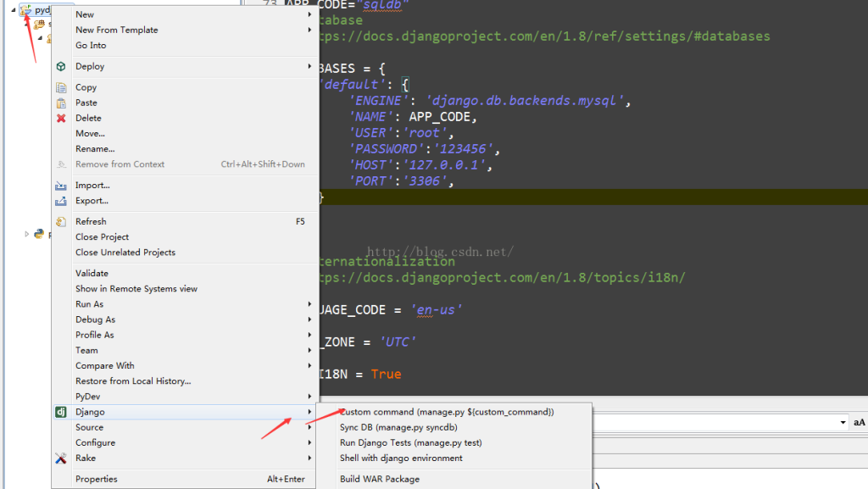Viewport: 868px width, 489px height.
Task: Expand the Configure submenu arrow
Action: [x=309, y=442]
